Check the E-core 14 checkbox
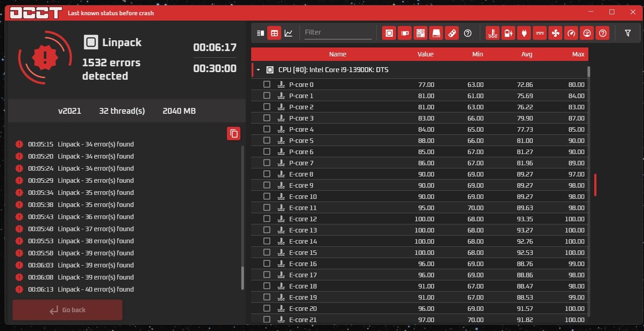This screenshot has width=644, height=331. 267,241
